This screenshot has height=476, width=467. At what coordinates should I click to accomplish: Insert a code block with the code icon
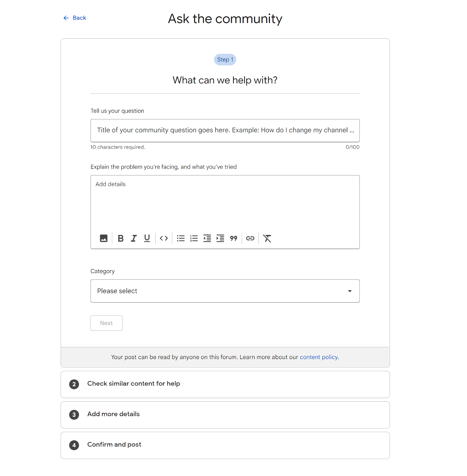pyautogui.click(x=164, y=238)
